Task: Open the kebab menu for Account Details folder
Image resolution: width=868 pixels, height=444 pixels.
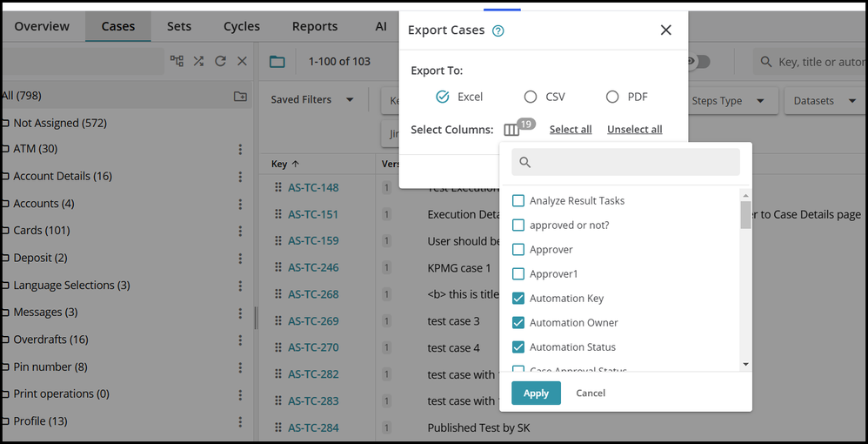Action: point(240,176)
